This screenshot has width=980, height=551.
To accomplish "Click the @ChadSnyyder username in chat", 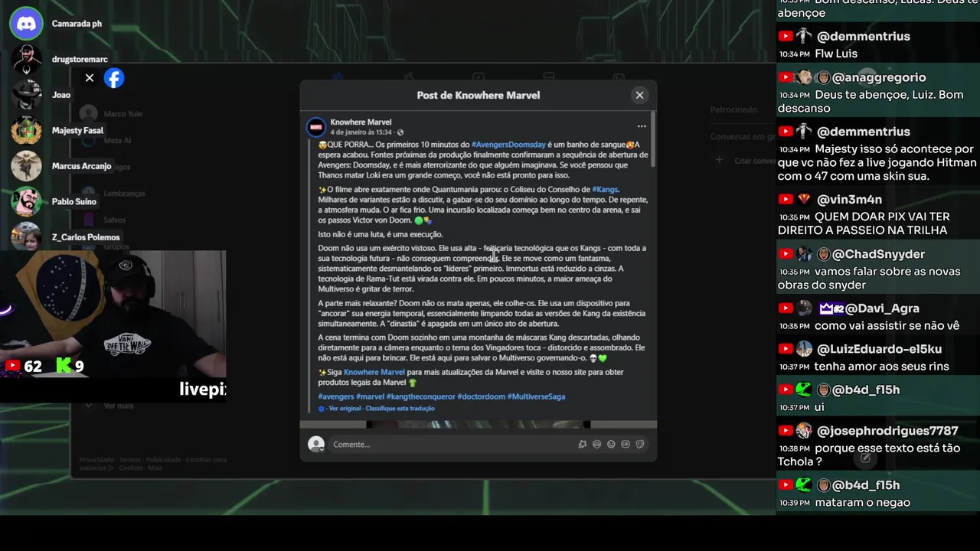I will click(878, 254).
